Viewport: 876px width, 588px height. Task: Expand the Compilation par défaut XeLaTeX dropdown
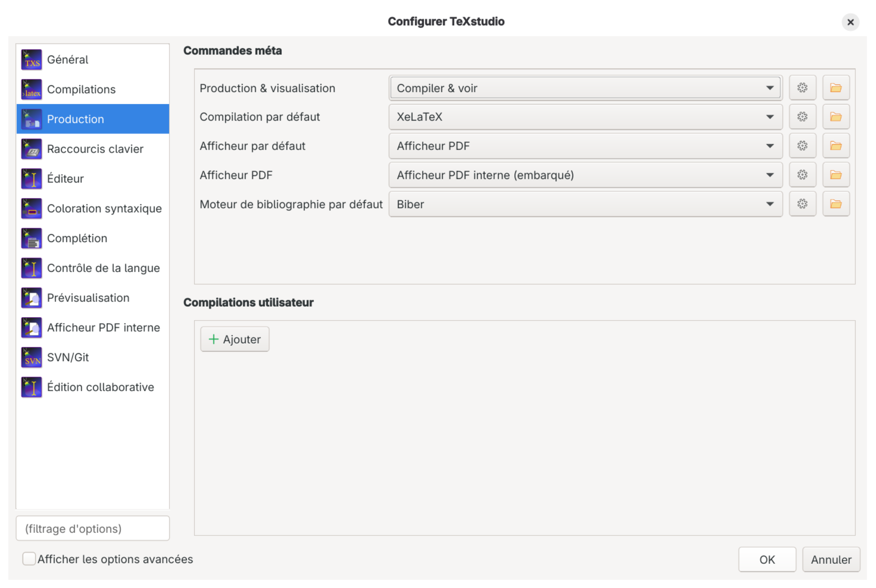click(x=585, y=117)
